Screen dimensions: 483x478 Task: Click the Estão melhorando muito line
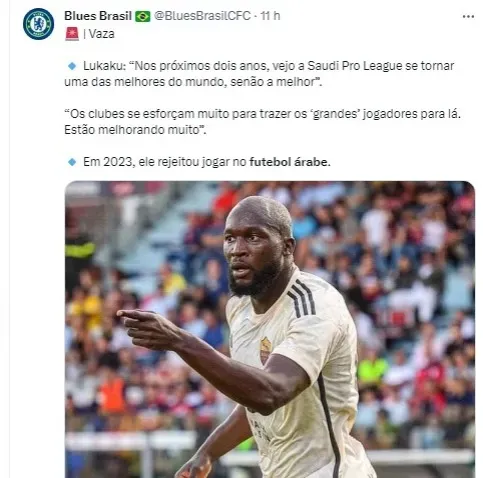pyautogui.click(x=135, y=130)
